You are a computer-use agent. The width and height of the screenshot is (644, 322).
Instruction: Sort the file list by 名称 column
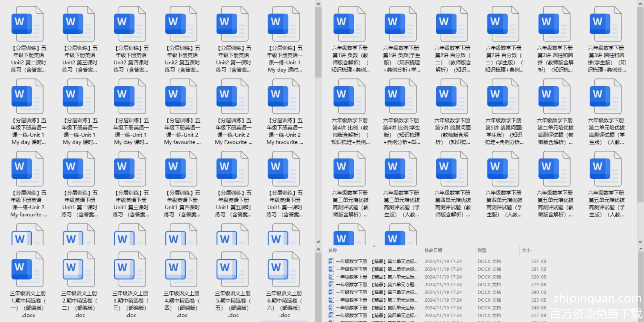coord(333,250)
